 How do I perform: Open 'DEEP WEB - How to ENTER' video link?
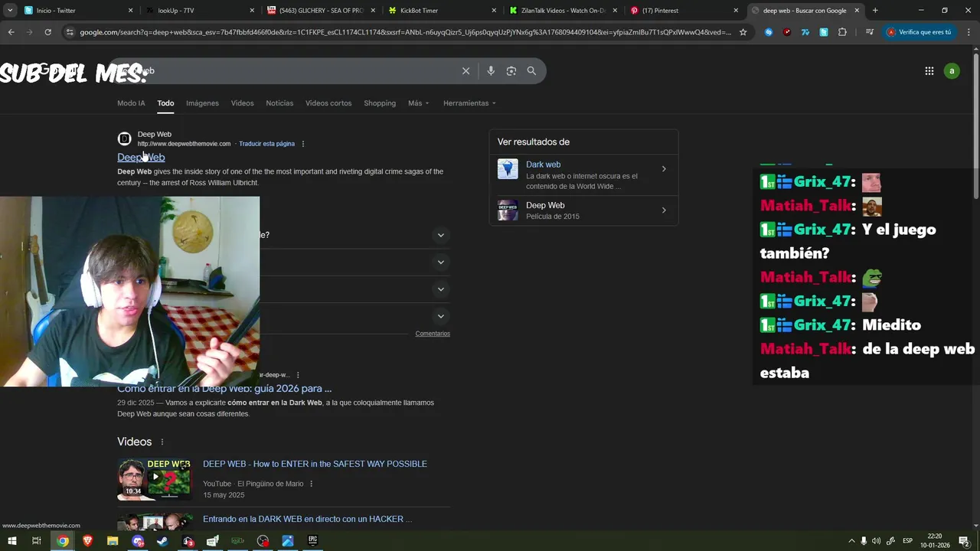click(315, 464)
